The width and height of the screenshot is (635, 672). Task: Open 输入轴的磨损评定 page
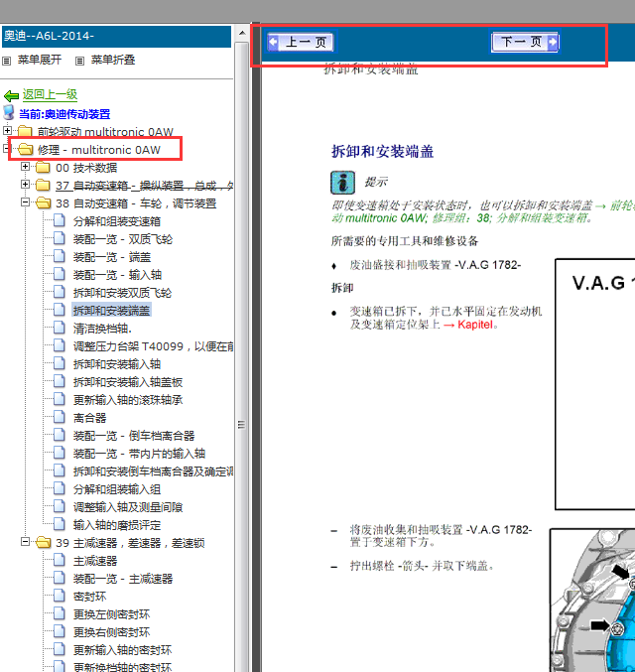(116, 525)
